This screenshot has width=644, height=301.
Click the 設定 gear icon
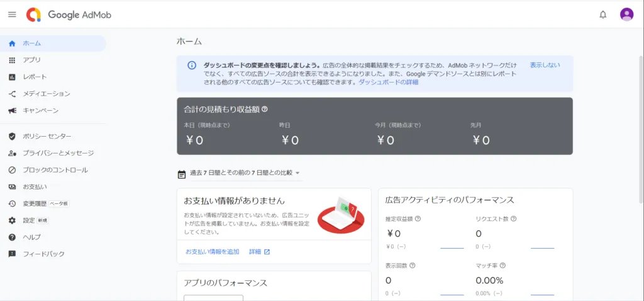click(x=12, y=220)
